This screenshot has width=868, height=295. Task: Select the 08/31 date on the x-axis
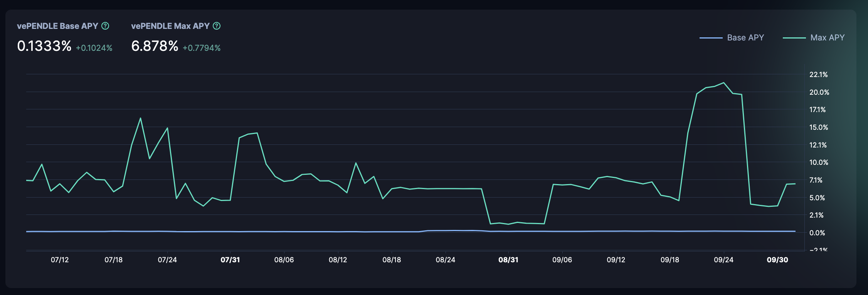[x=508, y=260]
